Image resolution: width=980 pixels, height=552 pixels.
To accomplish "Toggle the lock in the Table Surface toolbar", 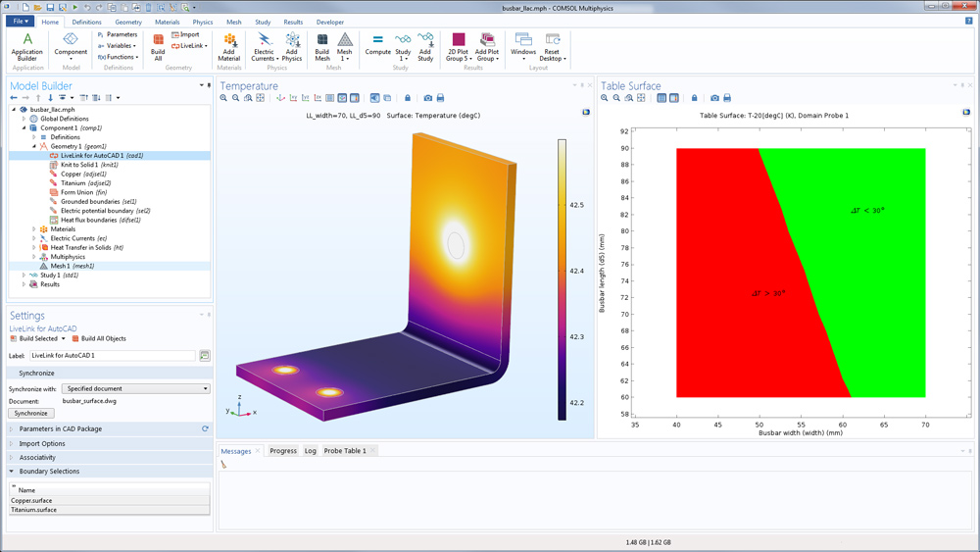I will pyautogui.click(x=694, y=98).
